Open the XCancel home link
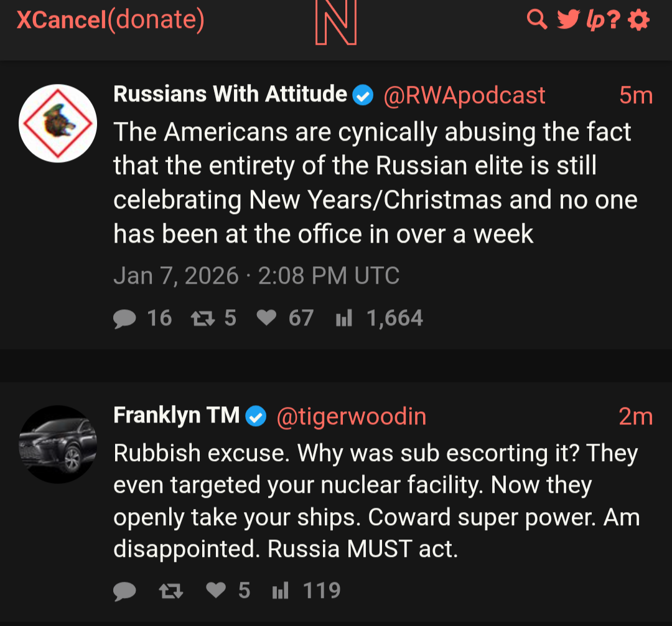672x626 pixels. coord(62,20)
